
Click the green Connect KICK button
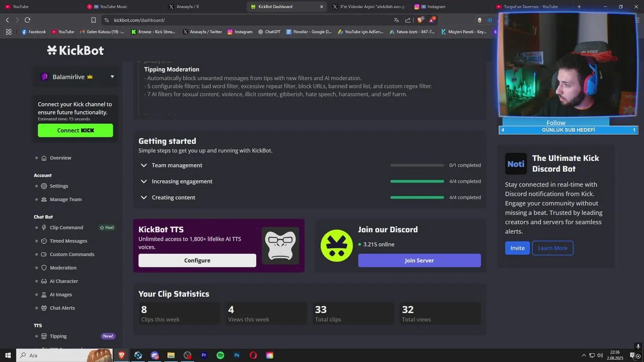point(75,130)
